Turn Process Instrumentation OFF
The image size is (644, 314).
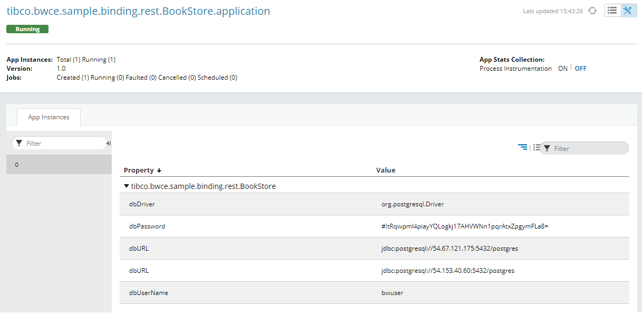coord(580,69)
